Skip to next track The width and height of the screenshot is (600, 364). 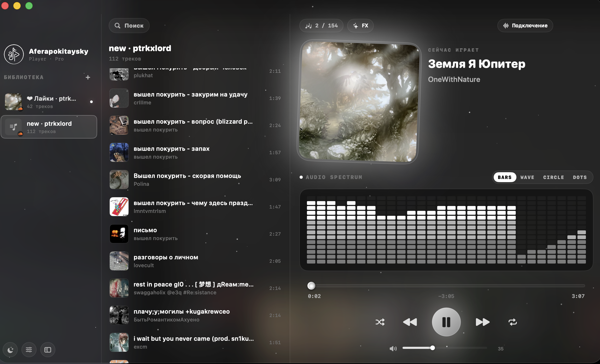coord(482,322)
